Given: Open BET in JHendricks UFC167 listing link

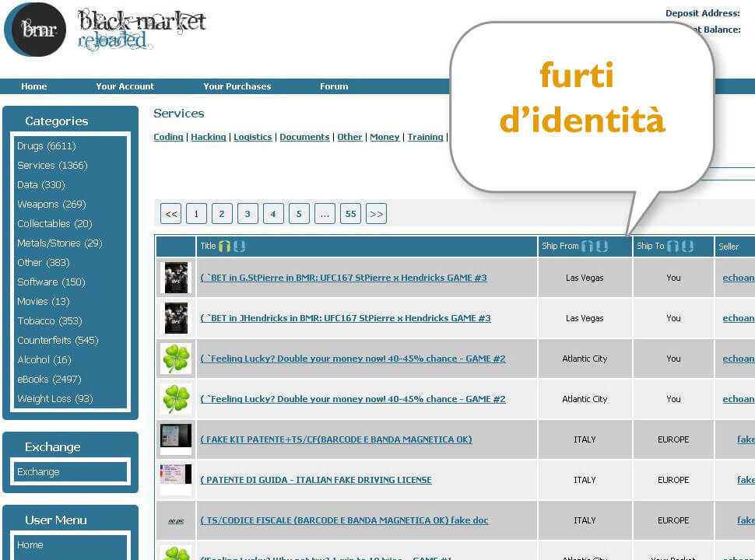Looking at the screenshot, I should point(346,318).
